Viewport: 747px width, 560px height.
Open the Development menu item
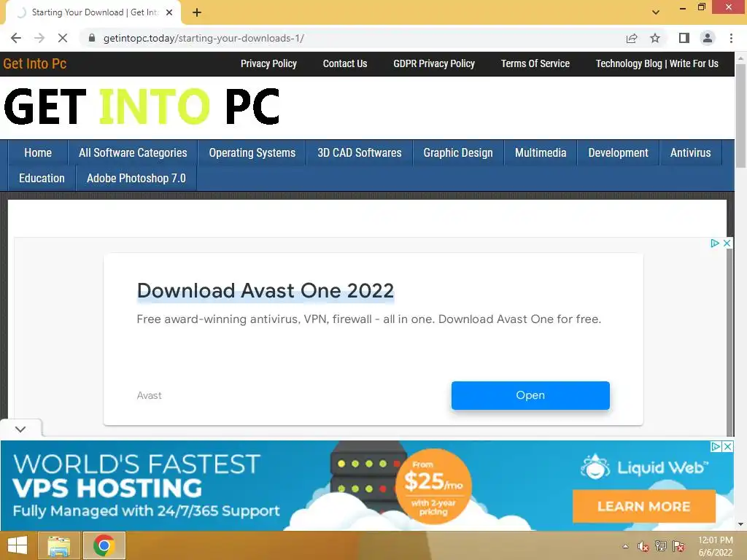618,153
